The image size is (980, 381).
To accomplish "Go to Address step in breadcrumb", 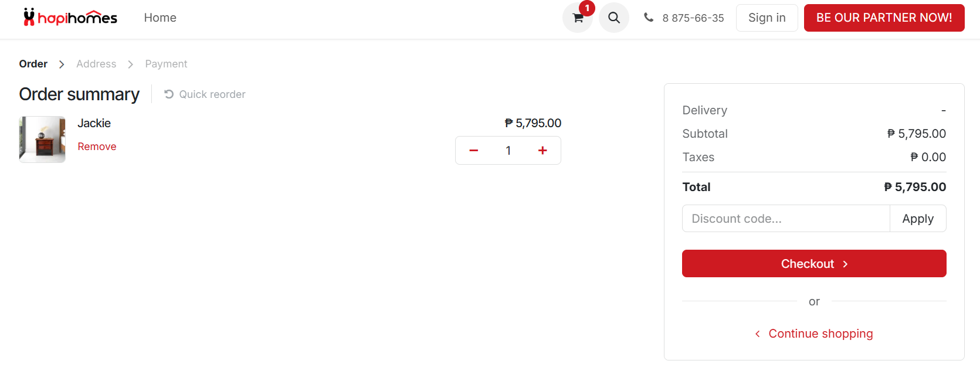I will [x=96, y=64].
